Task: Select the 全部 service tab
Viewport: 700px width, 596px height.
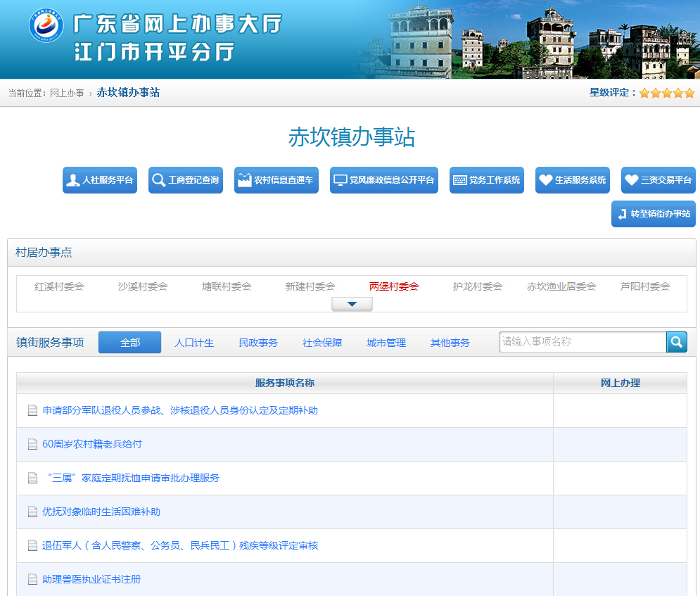Action: coord(130,343)
